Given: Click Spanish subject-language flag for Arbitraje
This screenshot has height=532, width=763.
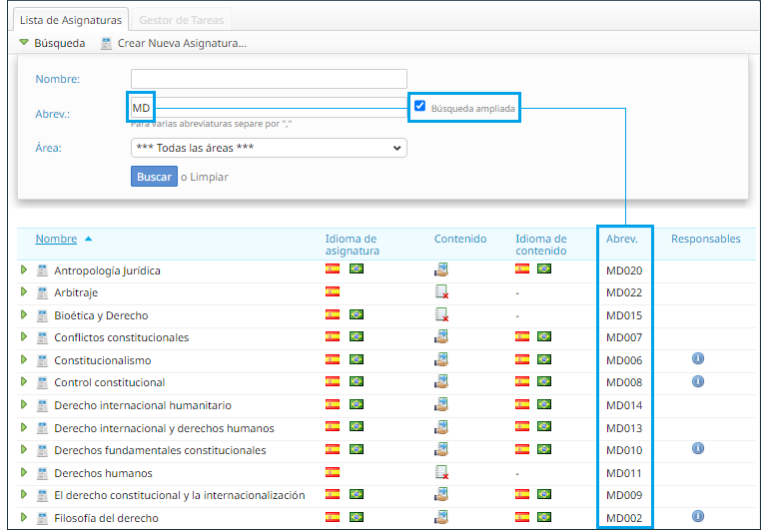Looking at the screenshot, I should pos(333,291).
